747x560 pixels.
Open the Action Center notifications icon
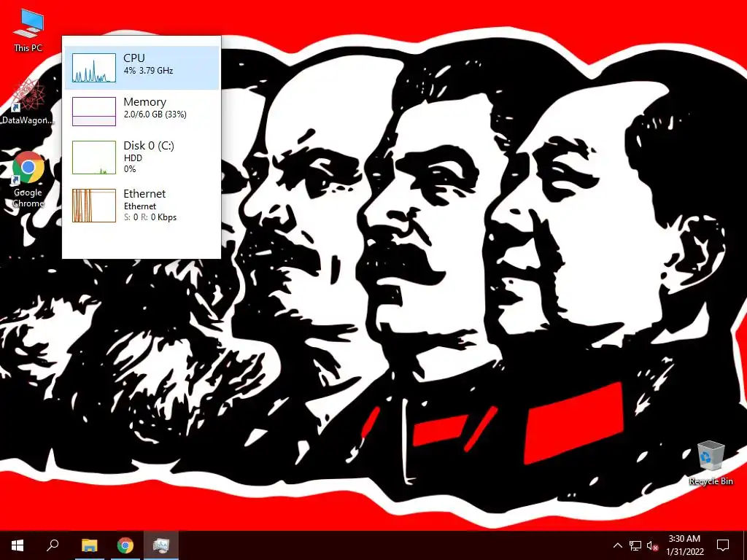coord(723,545)
